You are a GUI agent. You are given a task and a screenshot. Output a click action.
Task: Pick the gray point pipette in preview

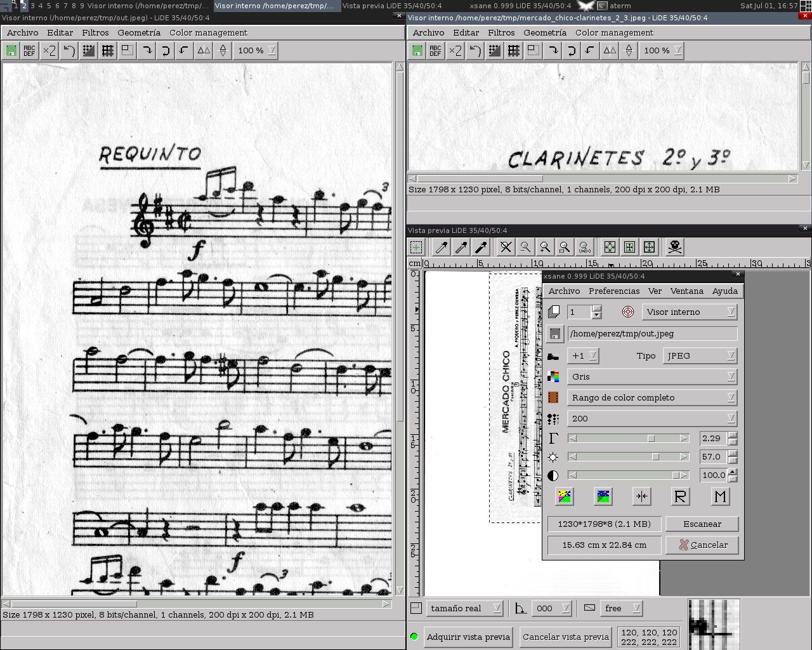[x=461, y=247]
